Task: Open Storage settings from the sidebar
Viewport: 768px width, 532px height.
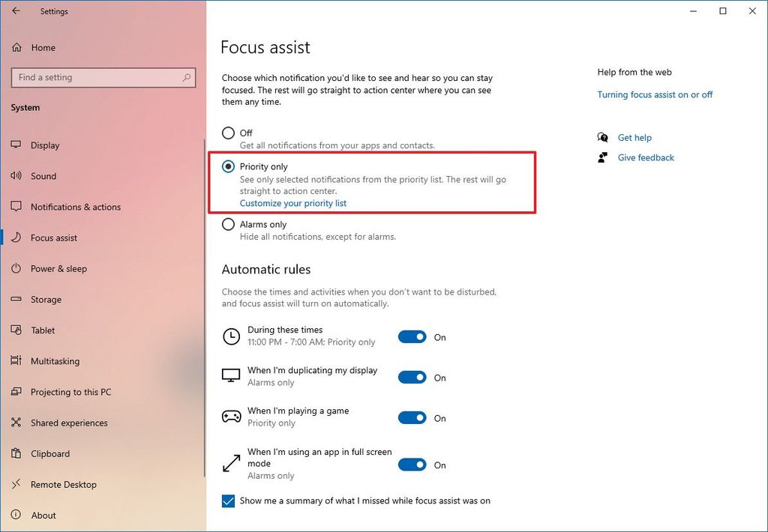Action: (16, 300)
